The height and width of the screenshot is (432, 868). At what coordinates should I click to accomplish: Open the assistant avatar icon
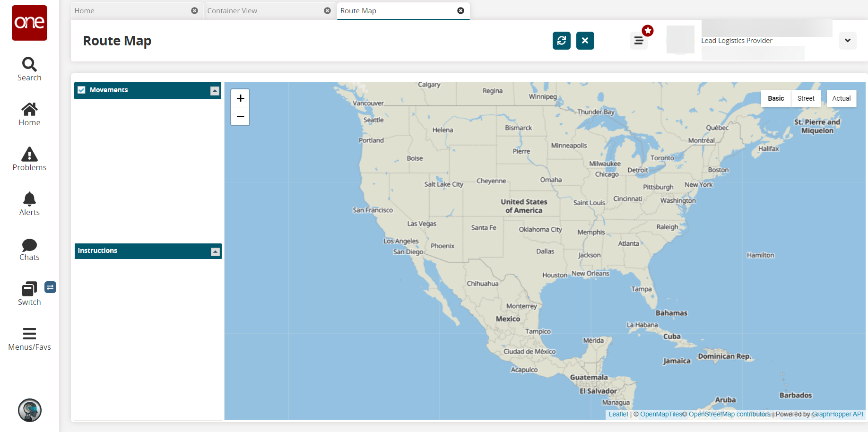coord(30,410)
